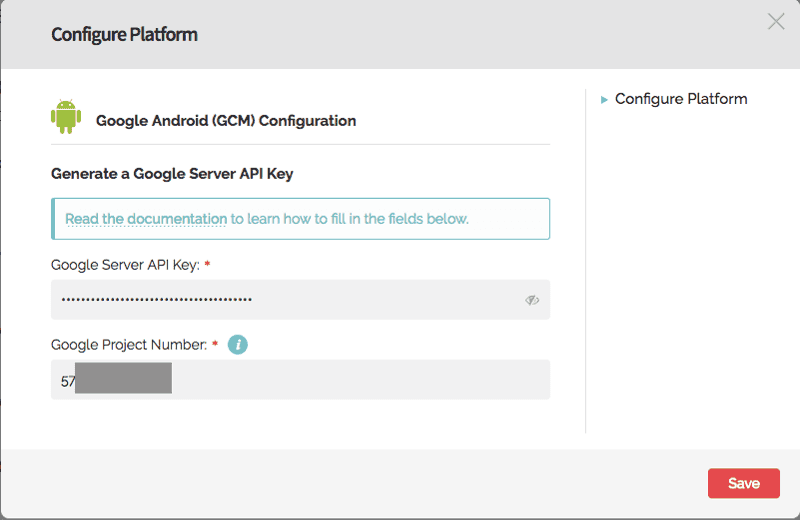This screenshot has height=520, width=800.
Task: Click the masked dots in the API Key field
Action: (x=157, y=300)
